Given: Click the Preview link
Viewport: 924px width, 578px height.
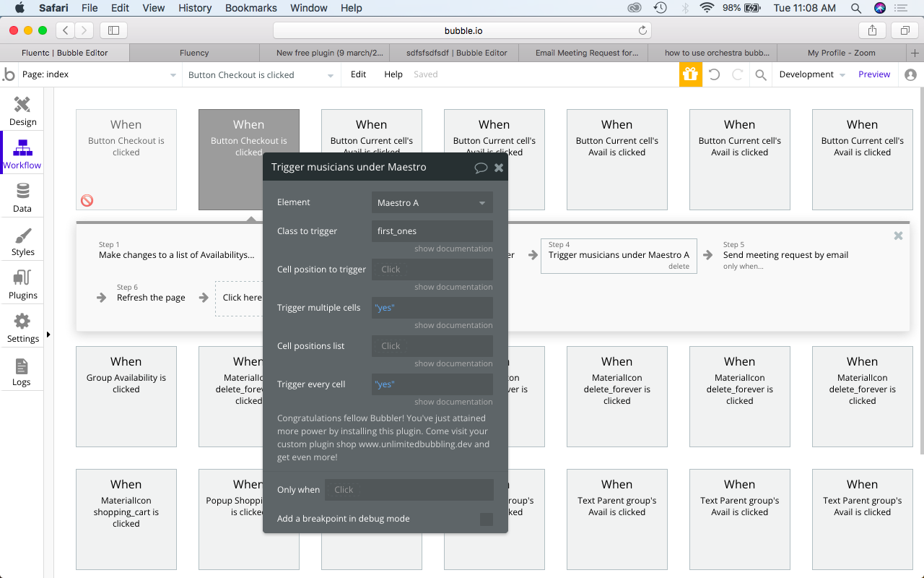Looking at the screenshot, I should tap(874, 74).
